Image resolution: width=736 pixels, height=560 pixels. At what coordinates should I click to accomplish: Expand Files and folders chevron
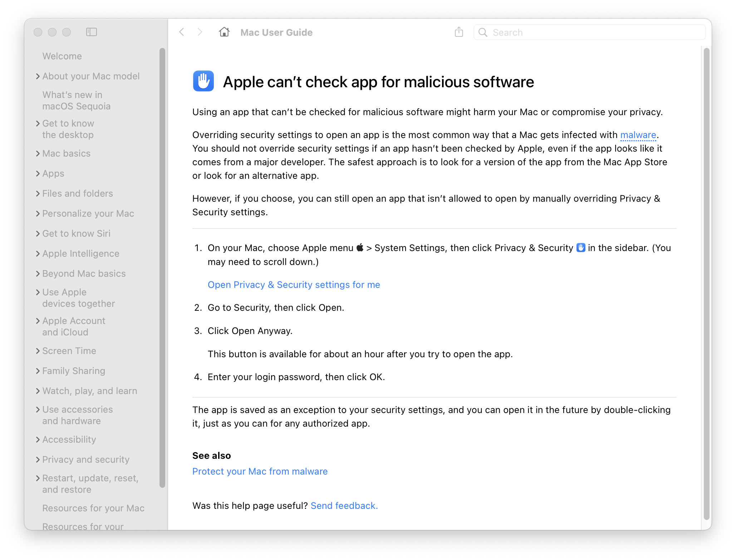point(38,193)
